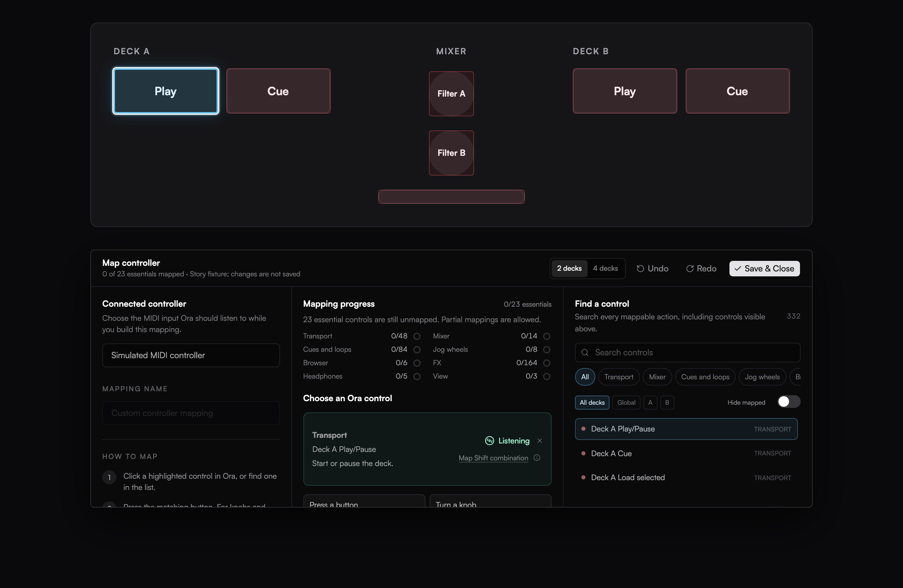Select the Filter B knob
This screenshot has width=903, height=588.
451,153
